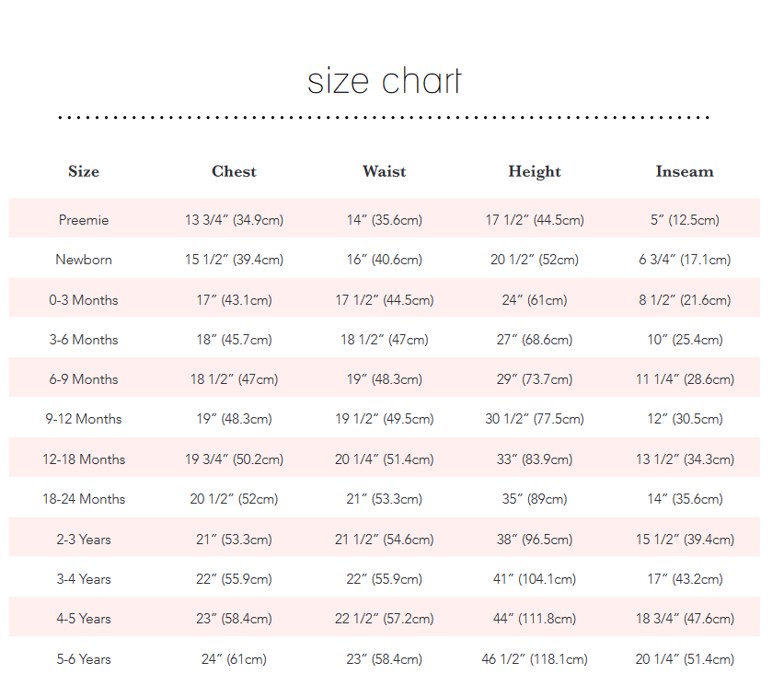Select the 2-3 Years row label

84,540
